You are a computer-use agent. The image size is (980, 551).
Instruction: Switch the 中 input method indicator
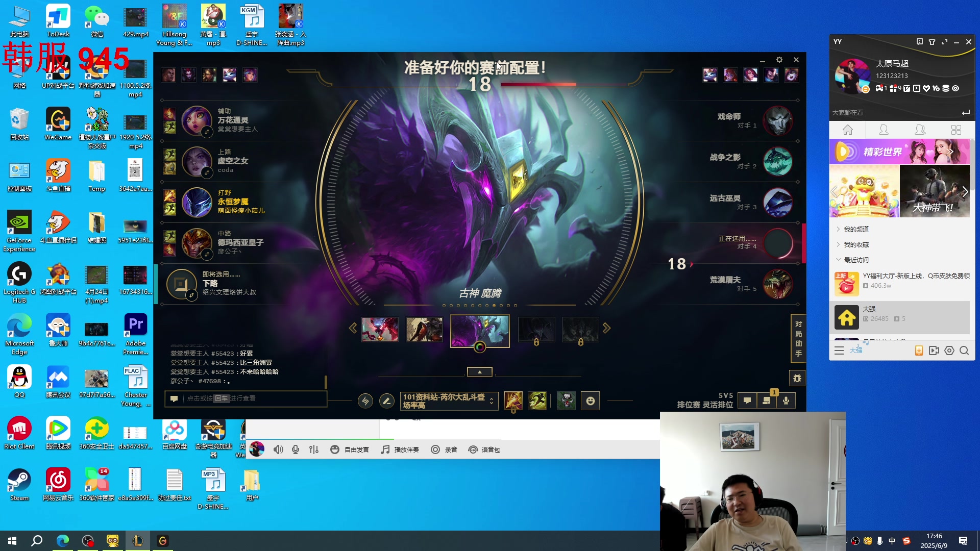892,541
